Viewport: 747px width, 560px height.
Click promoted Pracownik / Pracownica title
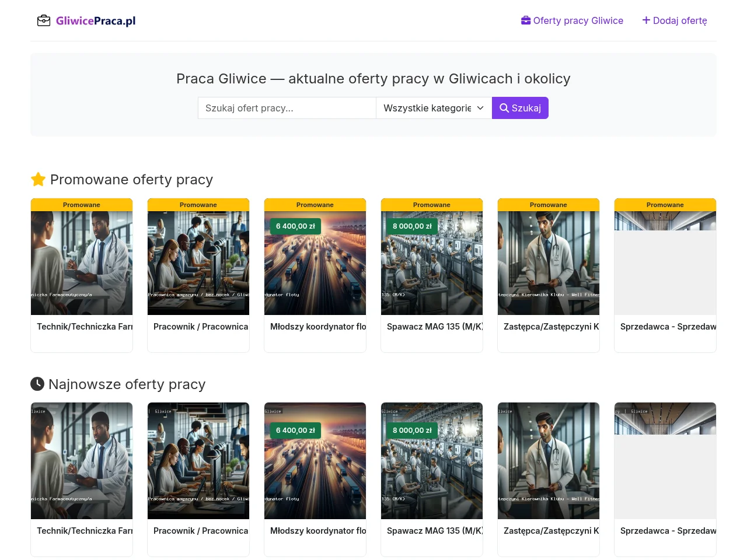[x=201, y=327]
